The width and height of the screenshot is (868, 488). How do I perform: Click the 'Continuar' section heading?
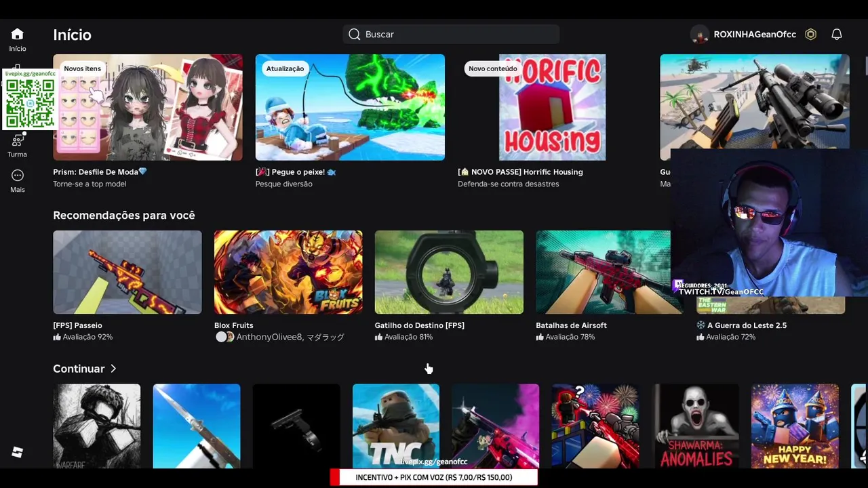coord(79,369)
